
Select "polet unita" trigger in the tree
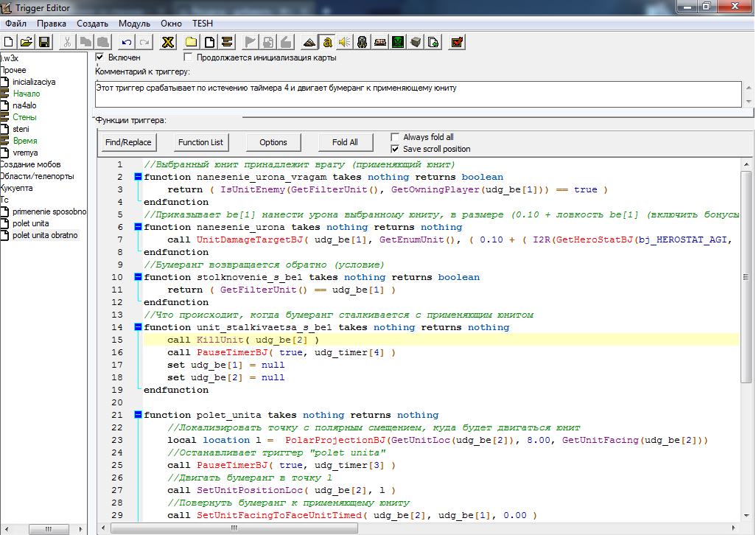[x=31, y=223]
